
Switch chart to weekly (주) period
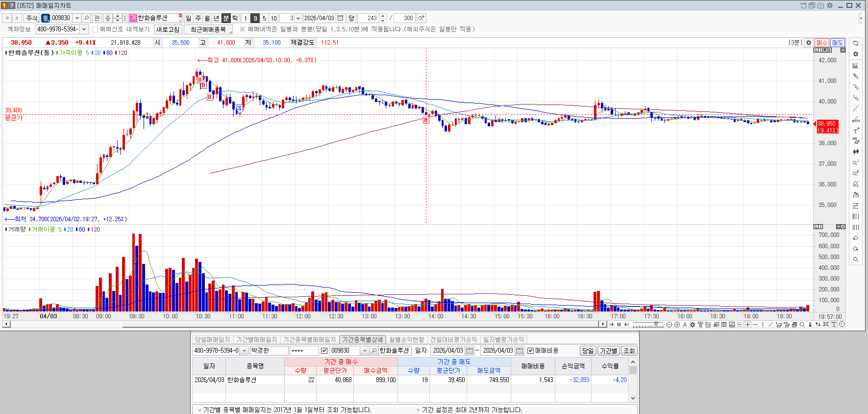click(198, 18)
